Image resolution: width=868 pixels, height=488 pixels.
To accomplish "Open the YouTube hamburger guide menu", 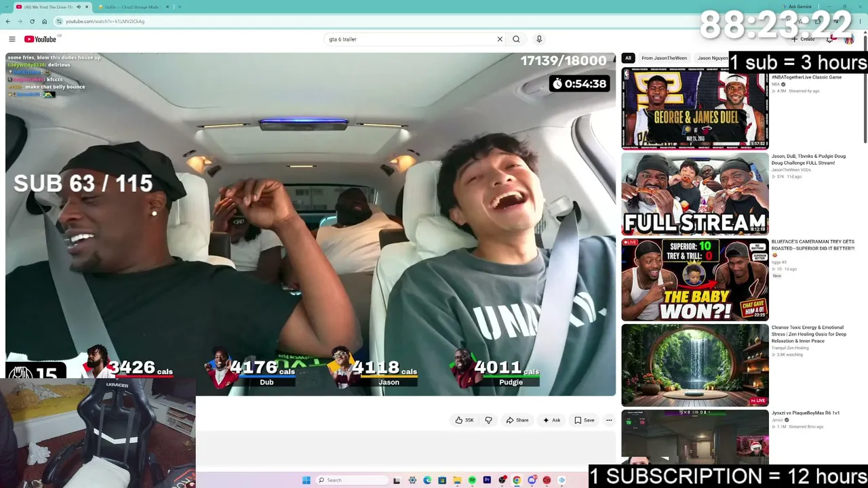I will coord(12,39).
